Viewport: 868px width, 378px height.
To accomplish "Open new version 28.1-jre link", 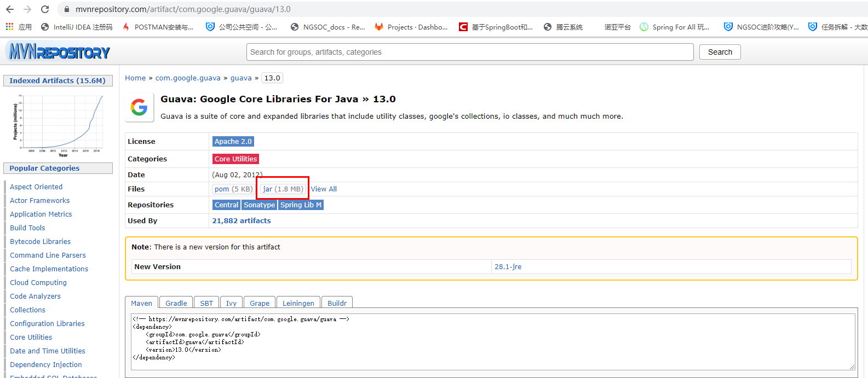I will pos(508,266).
